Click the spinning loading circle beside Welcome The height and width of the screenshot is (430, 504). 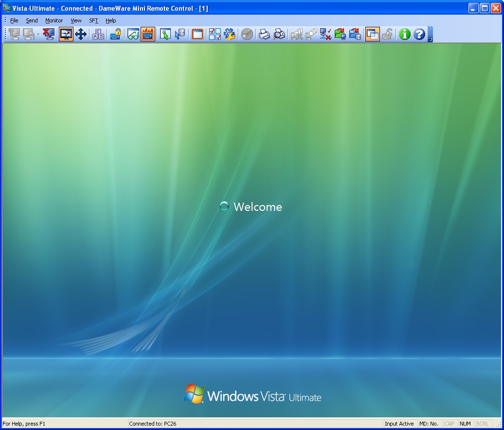(224, 206)
